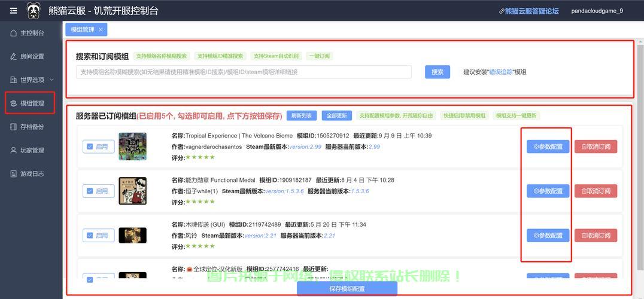Click the 支持Steam自动识别 tag
644x299 pixels.
pos(277,56)
